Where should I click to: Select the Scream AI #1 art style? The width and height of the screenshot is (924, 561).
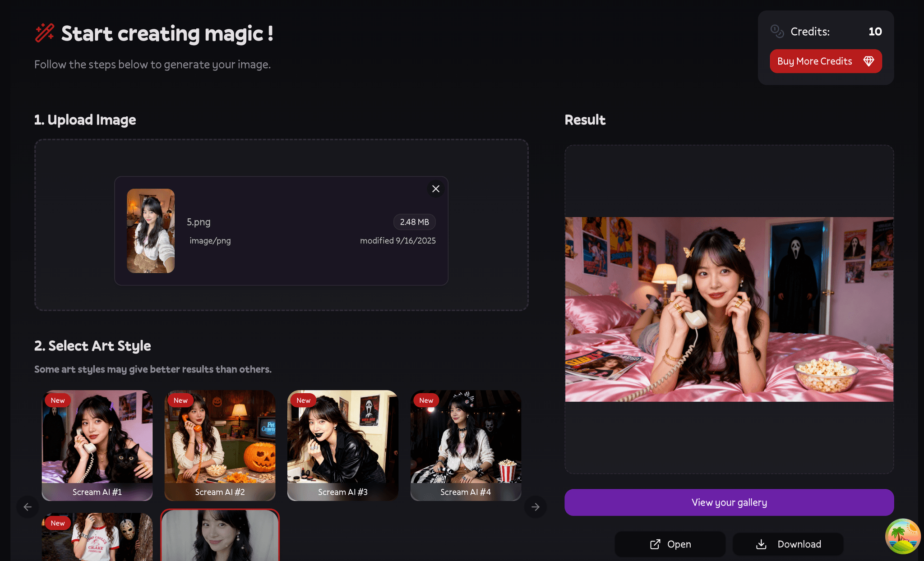tap(97, 445)
